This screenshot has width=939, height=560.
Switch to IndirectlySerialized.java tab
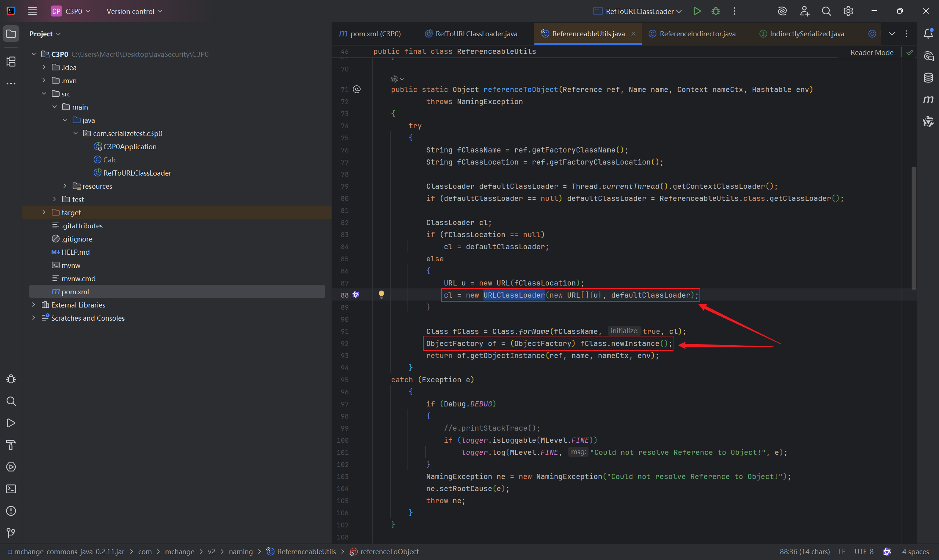point(801,34)
